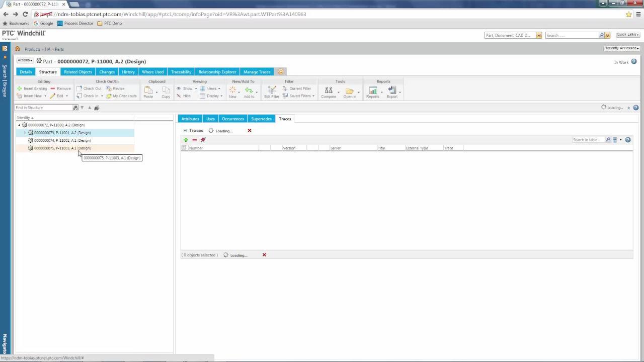
Task: Open the History tab
Action: point(128,72)
